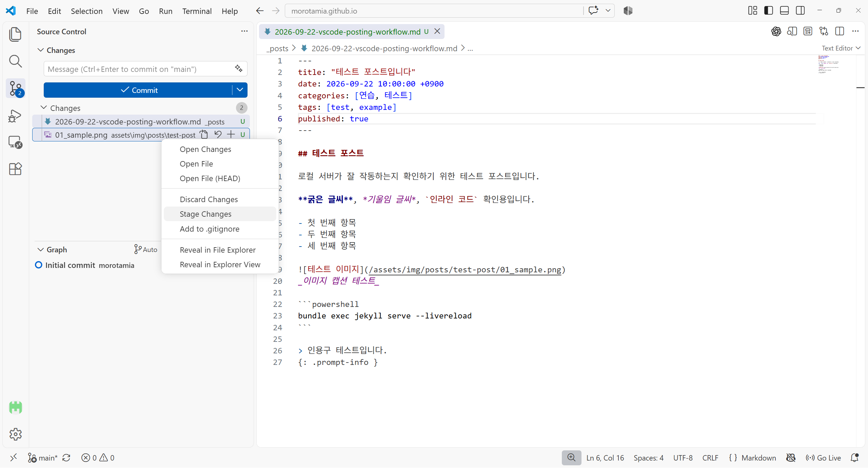Image resolution: width=868 pixels, height=468 pixels.
Task: Toggle the bottom Panel visibility
Action: pos(785,11)
